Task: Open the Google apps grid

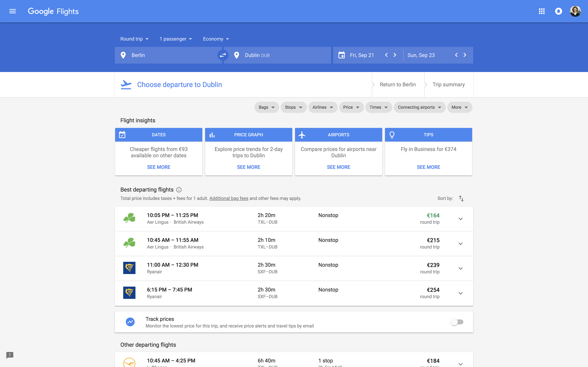Action: pyautogui.click(x=542, y=11)
